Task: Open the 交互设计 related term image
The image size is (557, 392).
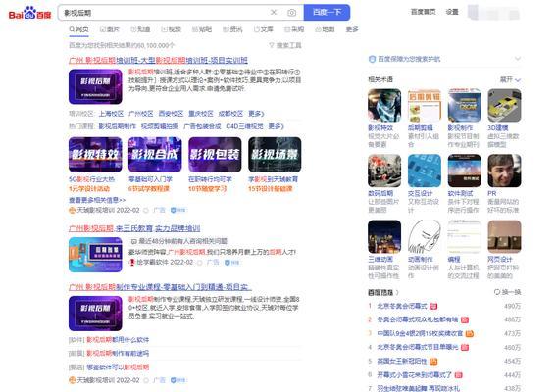Action: [425, 171]
